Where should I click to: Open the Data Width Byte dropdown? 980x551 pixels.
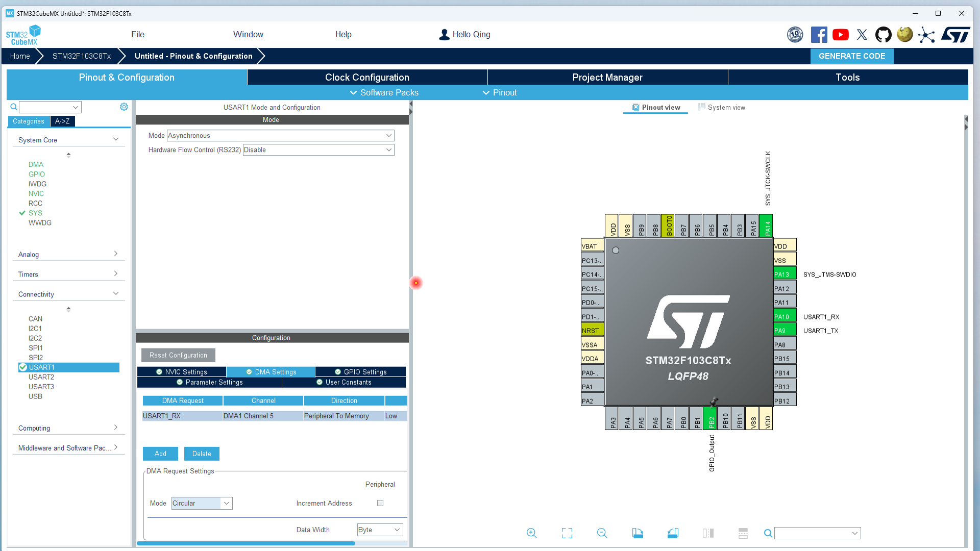pyautogui.click(x=397, y=530)
